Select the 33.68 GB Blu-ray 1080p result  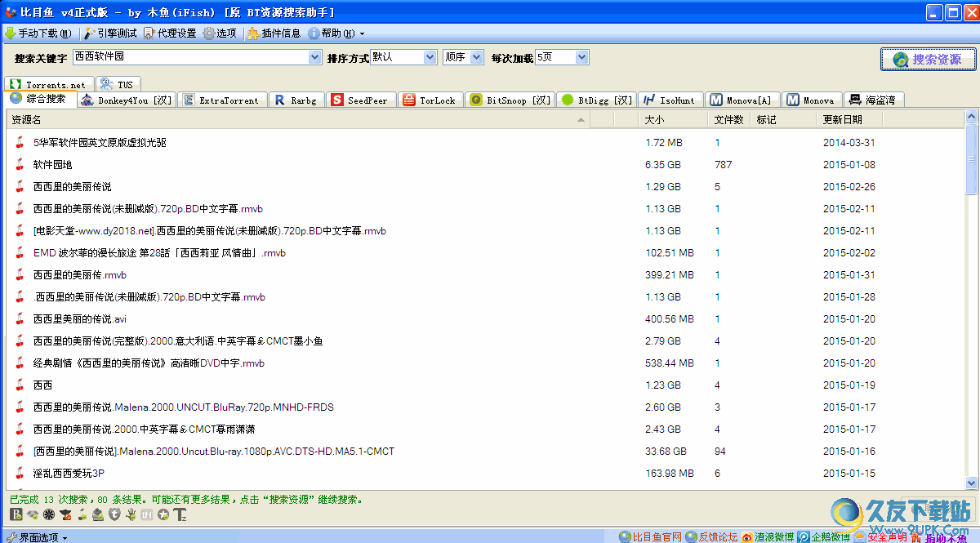(x=213, y=452)
